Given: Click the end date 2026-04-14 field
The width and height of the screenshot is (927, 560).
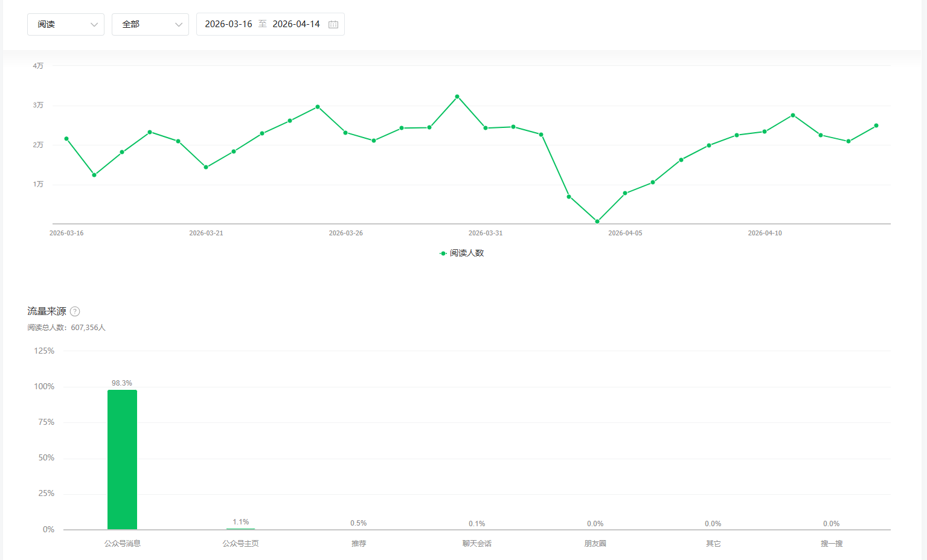Looking at the screenshot, I should point(296,24).
